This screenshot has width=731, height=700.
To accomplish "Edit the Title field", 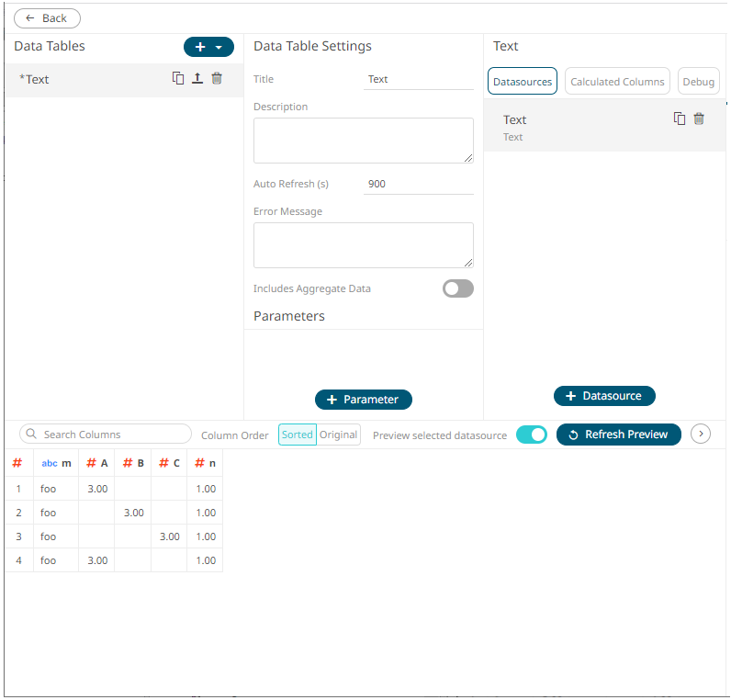I will pos(418,79).
